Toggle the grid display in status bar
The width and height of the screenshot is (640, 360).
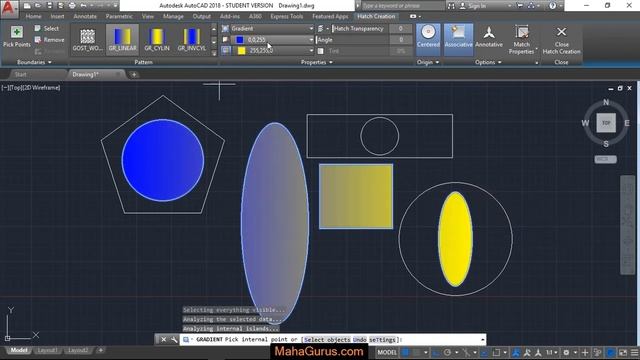406,352
